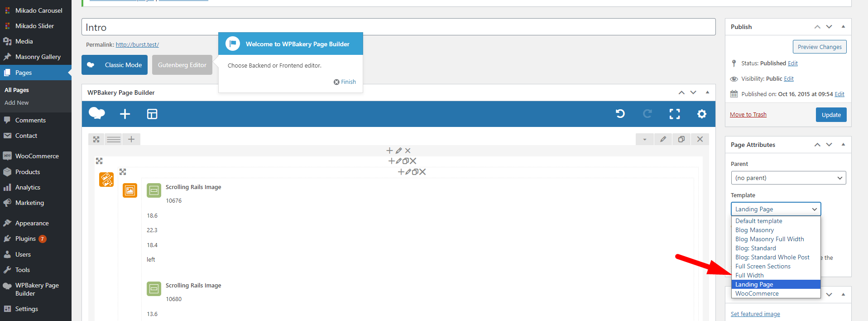Click the flag icon in the welcome tooltip
This screenshot has width=868, height=321.
point(233,44)
